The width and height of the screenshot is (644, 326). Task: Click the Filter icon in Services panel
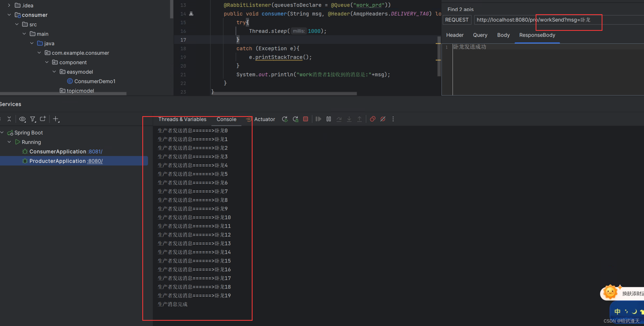point(33,119)
